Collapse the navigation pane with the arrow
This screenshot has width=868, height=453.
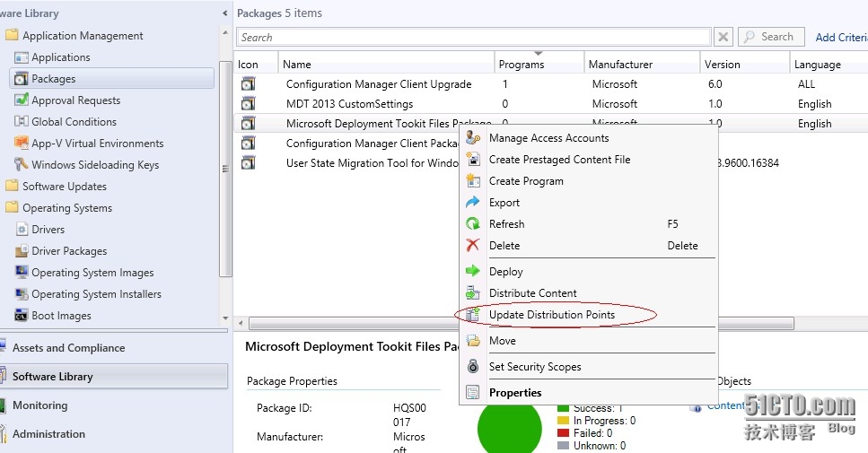(x=224, y=13)
